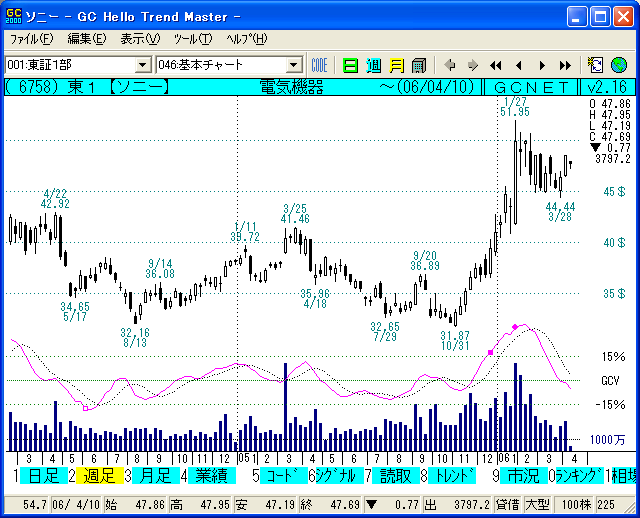Open the ファイル(F) menu
640x518 pixels.
31,39
